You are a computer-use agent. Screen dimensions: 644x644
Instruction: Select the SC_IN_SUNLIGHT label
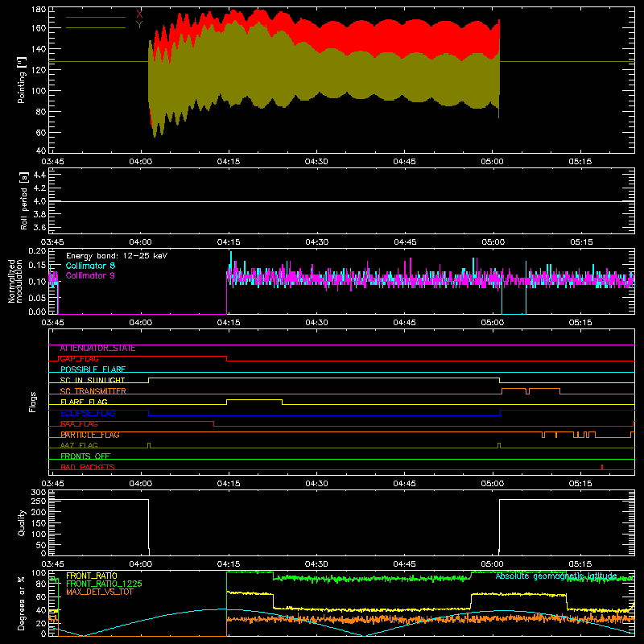93,380
